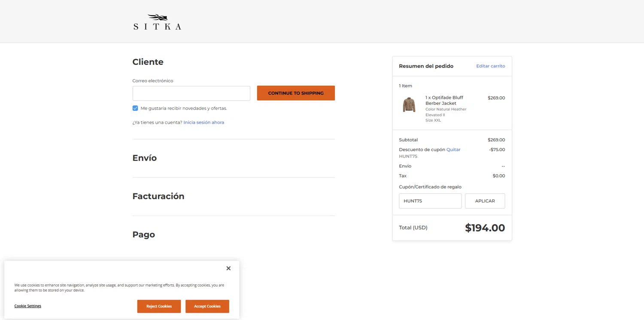
Task: Click the Sitka logo
Action: click(x=157, y=22)
